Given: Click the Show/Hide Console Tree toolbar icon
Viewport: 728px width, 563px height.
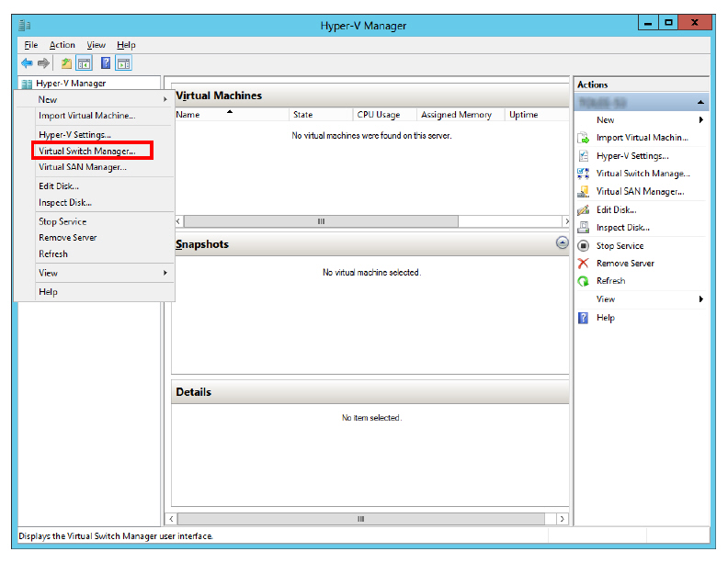Looking at the screenshot, I should (x=84, y=63).
